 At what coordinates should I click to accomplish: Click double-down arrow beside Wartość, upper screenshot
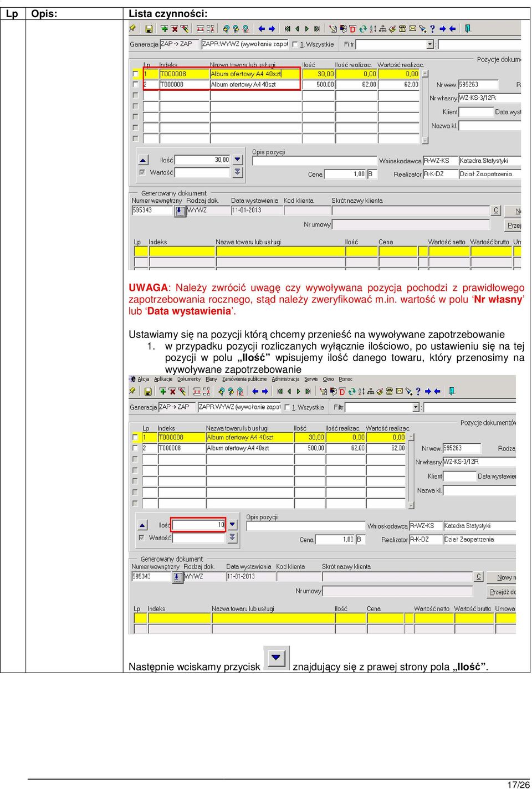click(237, 172)
